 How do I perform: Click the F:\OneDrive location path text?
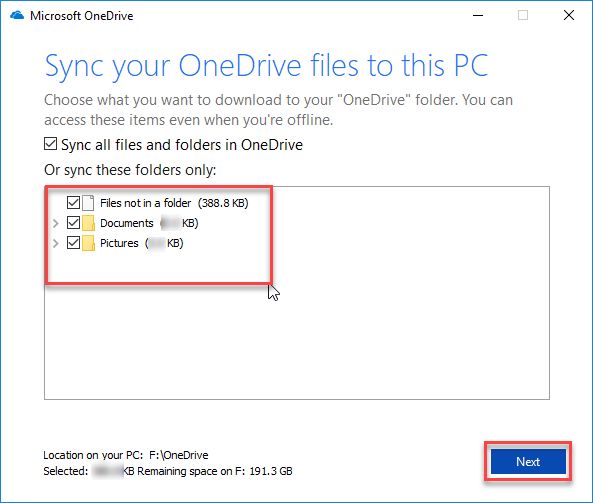(179, 455)
